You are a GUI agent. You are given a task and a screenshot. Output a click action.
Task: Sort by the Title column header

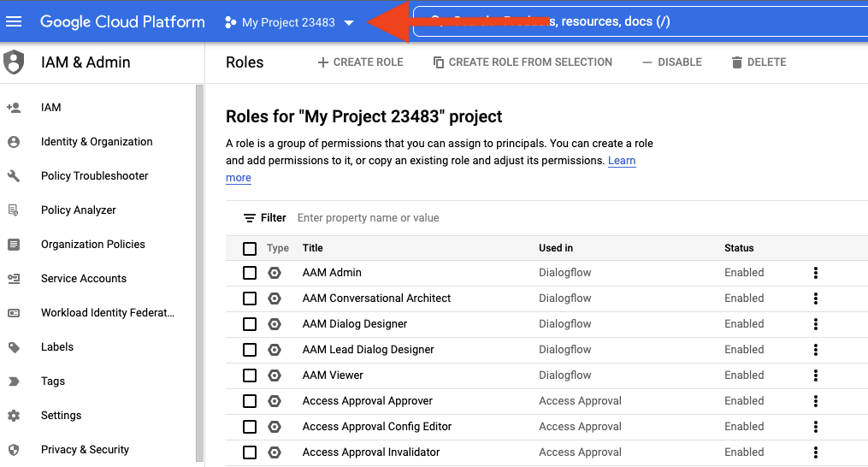[313, 248]
